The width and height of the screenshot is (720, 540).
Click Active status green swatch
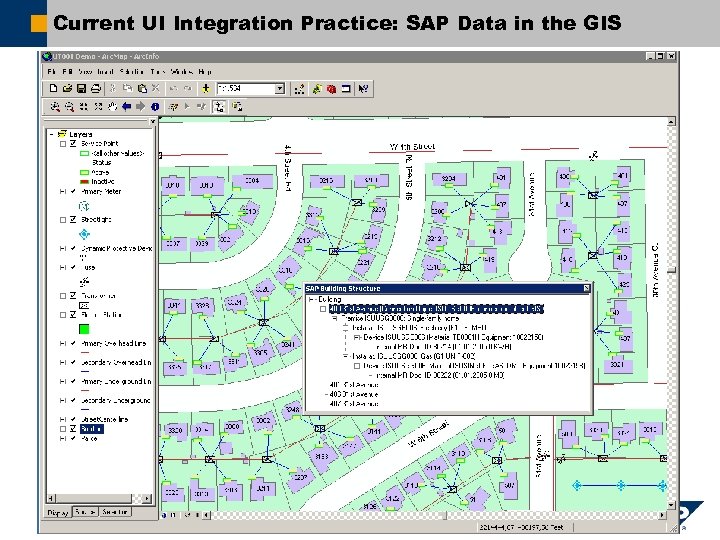click(84, 173)
